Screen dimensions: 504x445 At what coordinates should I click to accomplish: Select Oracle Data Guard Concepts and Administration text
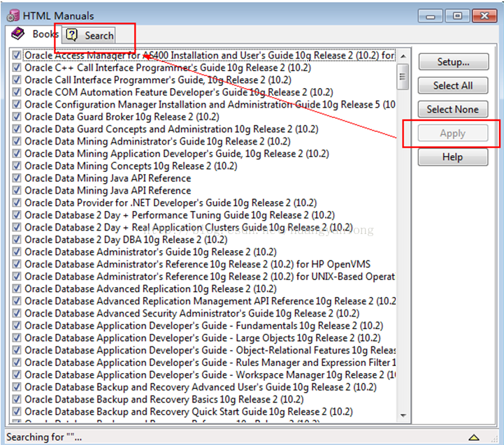pos(171,129)
